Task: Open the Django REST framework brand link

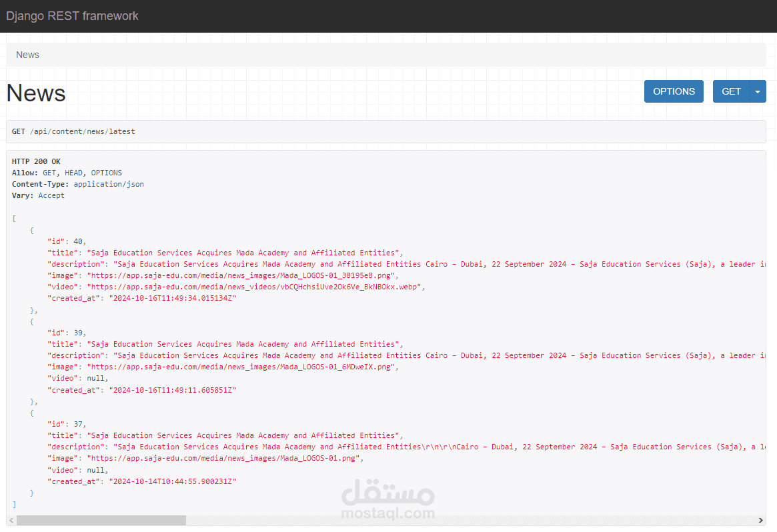Action: [72, 16]
